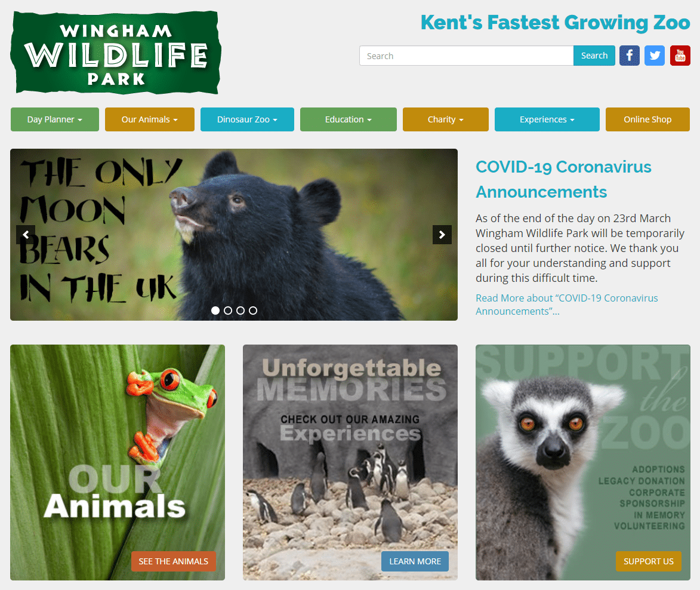The image size is (700, 590).
Task: Show previous carousel slide arrow
Action: [26, 235]
